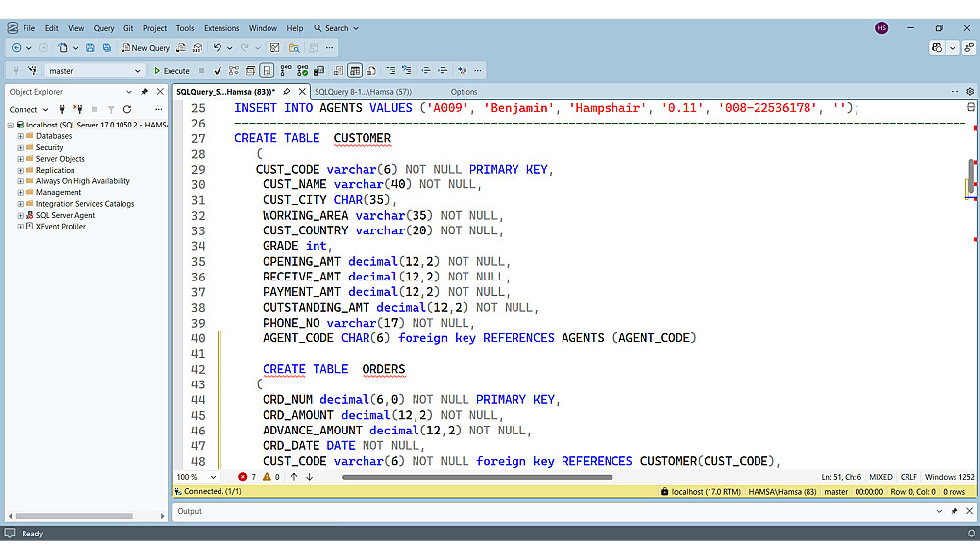This screenshot has width=980, height=560.
Task: Toggle pin on the Output panel
Action: [955, 511]
